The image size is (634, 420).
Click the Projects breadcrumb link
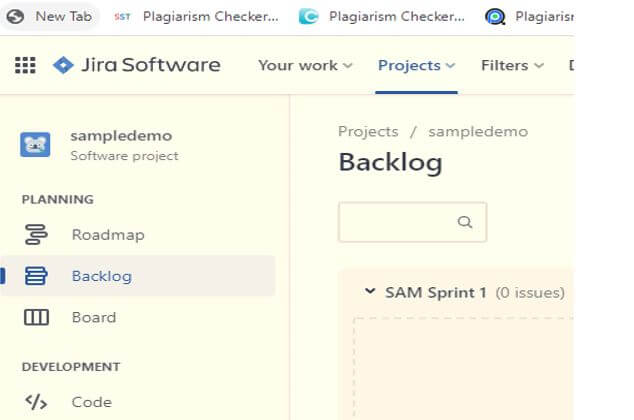pyautogui.click(x=368, y=131)
